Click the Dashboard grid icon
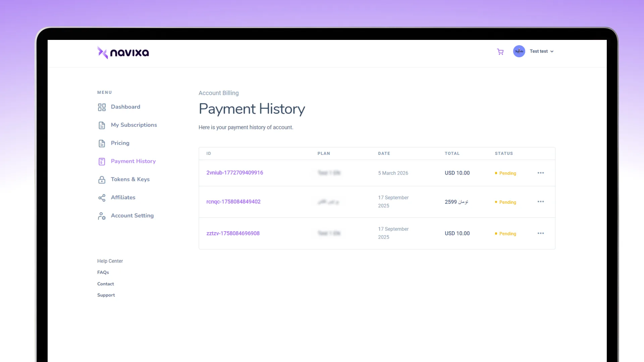Screen dimensions: 644x362 click(x=102, y=107)
